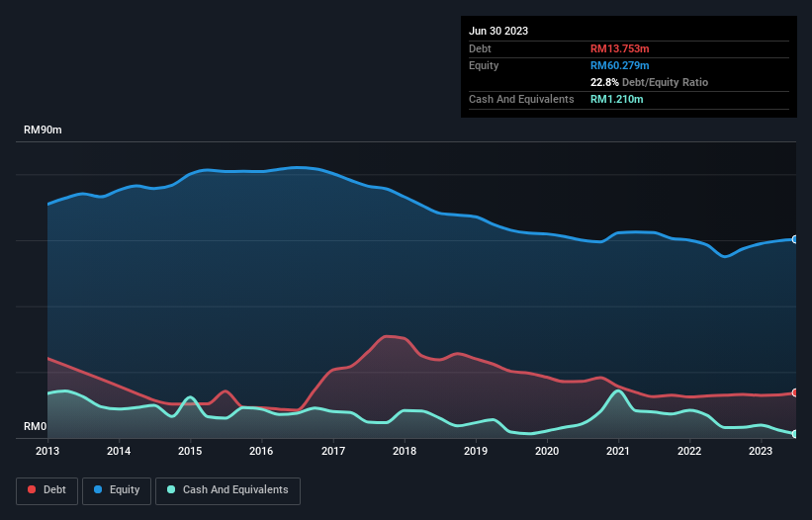Image resolution: width=812 pixels, height=520 pixels.
Task: Click the Jun 30 2023 tooltip date header
Action: pos(498,31)
